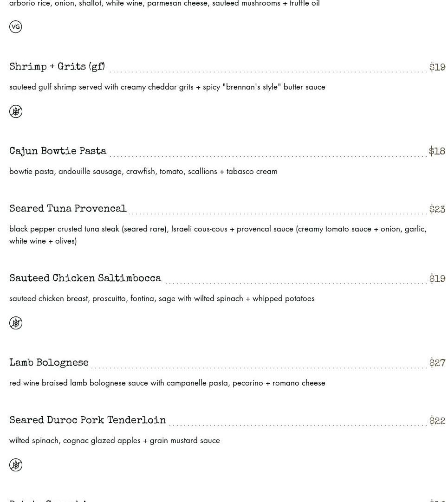This screenshot has height=502, width=448.
Task: Click gluten-free icon under Chicken Saltimbocca
Action: click(16, 323)
